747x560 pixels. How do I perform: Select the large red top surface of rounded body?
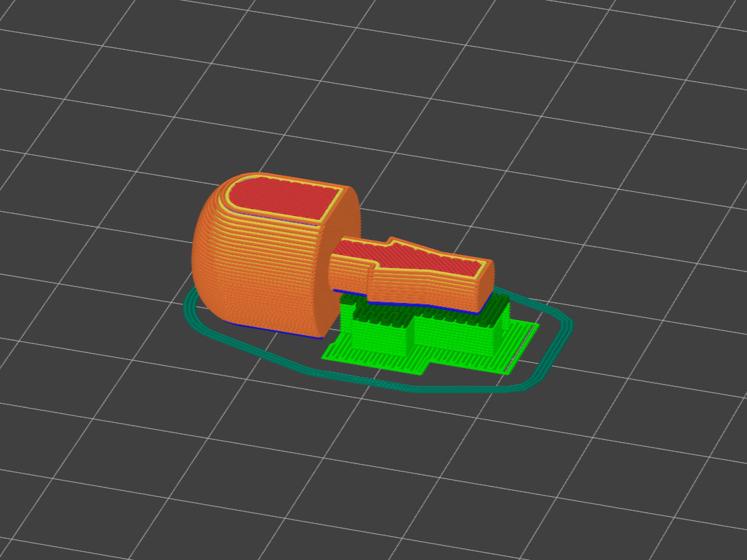tap(285, 199)
